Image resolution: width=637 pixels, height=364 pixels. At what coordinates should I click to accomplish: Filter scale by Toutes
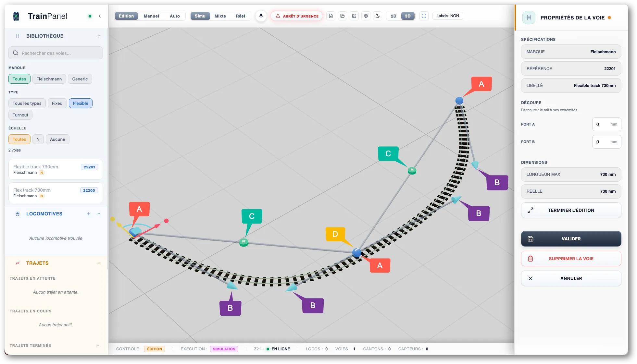coord(19,139)
